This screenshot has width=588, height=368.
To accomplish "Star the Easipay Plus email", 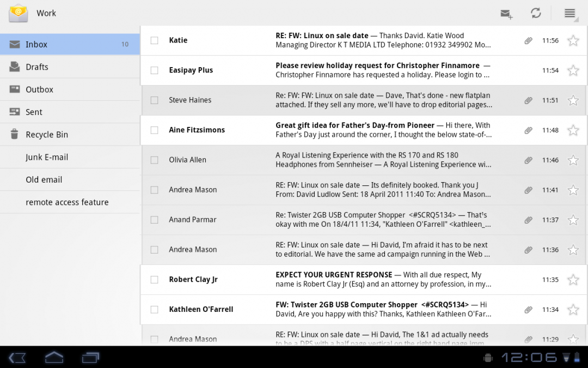I will pos(573,70).
